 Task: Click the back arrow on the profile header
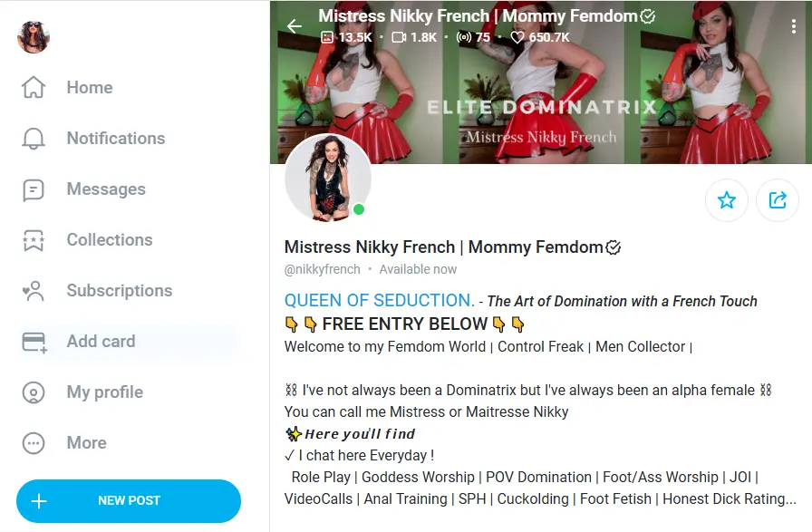pos(294,26)
